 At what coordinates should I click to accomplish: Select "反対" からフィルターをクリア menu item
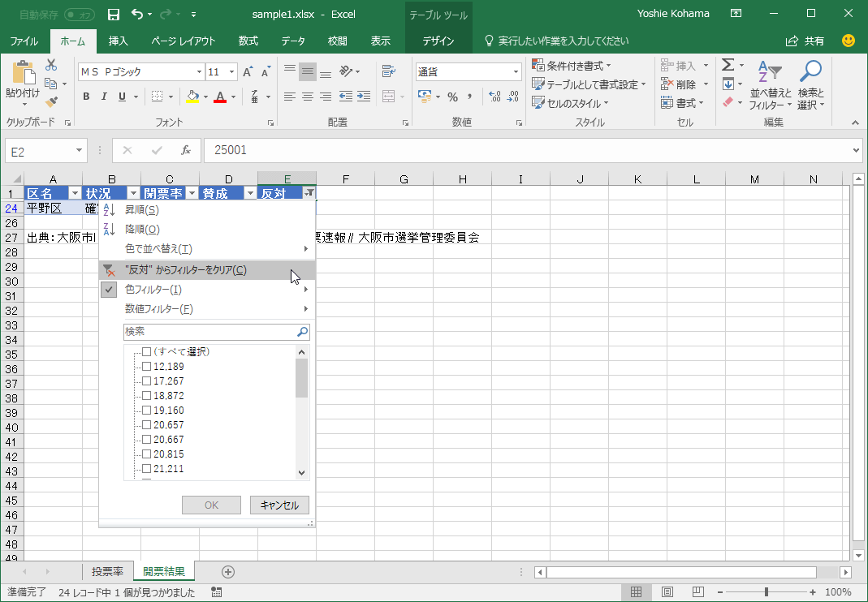pyautogui.click(x=186, y=270)
